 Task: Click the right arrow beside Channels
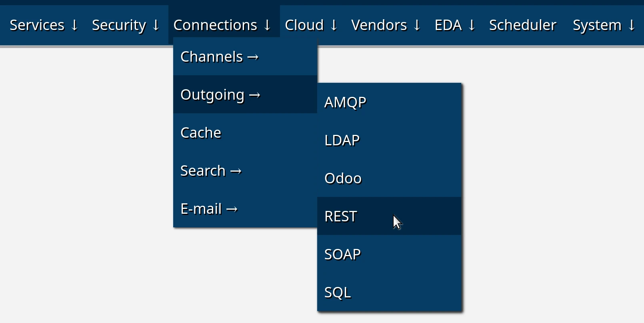click(x=253, y=57)
